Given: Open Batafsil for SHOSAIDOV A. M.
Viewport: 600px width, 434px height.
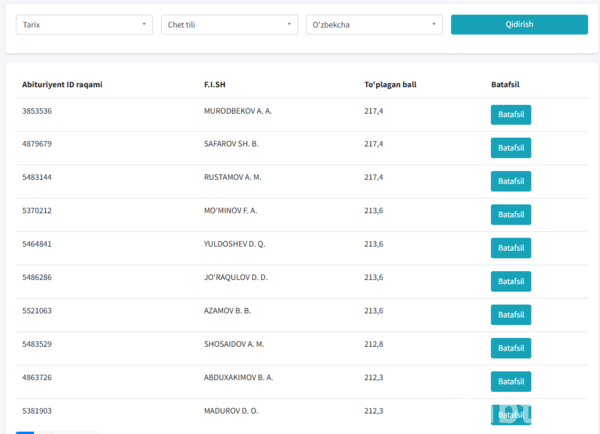Looking at the screenshot, I should (511, 348).
